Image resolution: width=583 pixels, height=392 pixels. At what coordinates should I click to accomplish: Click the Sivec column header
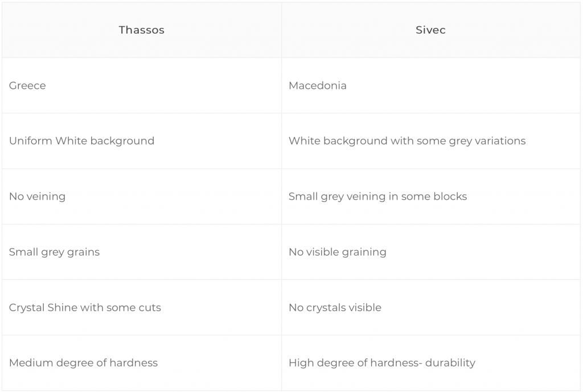click(430, 30)
